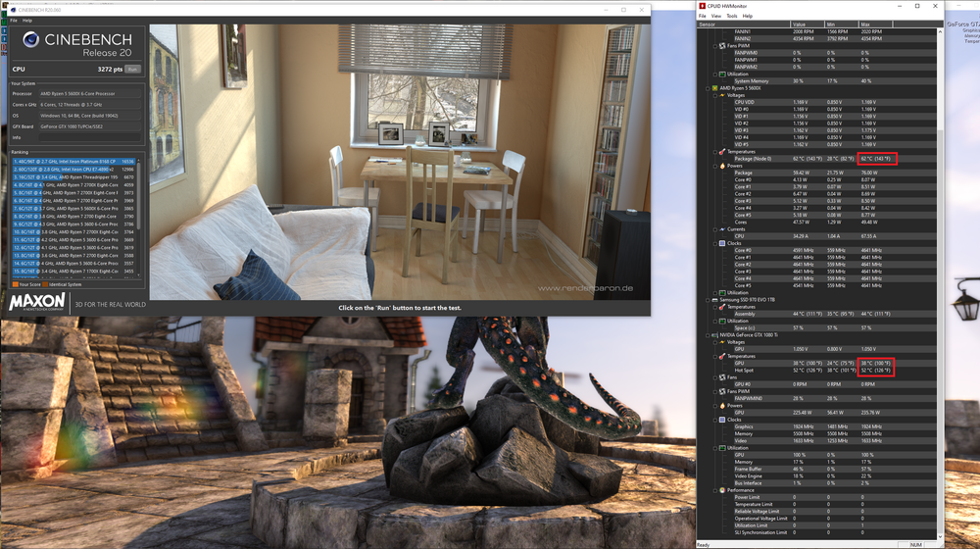The height and width of the screenshot is (549, 980).
Task: Click the Value column header
Action: click(808, 25)
